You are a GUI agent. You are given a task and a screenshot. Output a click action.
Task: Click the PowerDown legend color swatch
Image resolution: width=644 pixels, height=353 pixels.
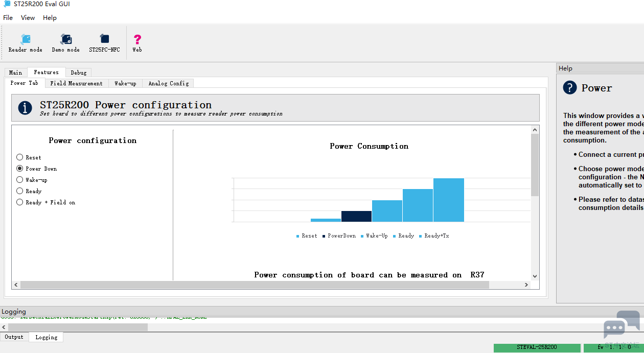tap(324, 236)
